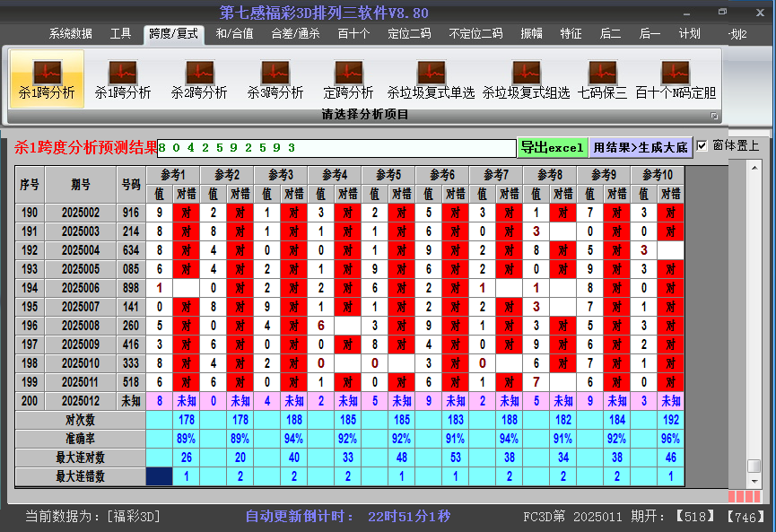Viewport: 776px width, 532px height.
Task: Click the 导出excel button
Action: point(553,147)
